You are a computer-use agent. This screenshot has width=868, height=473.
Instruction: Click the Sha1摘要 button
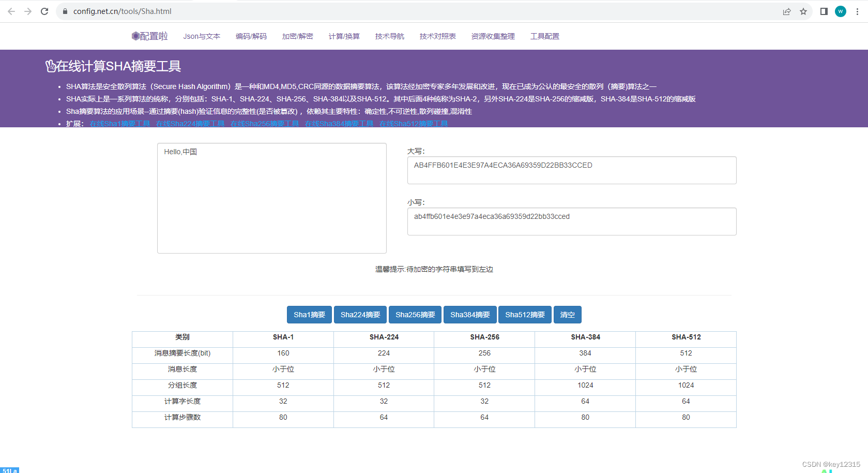[x=309, y=315]
